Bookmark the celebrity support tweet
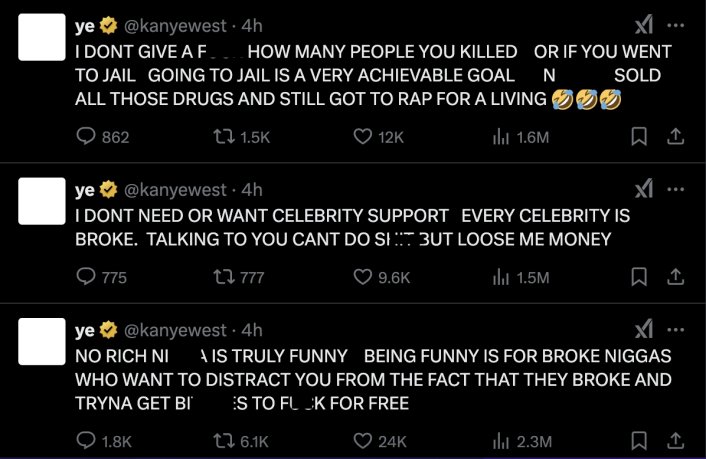Image resolution: width=706 pixels, height=459 pixels. [640, 277]
